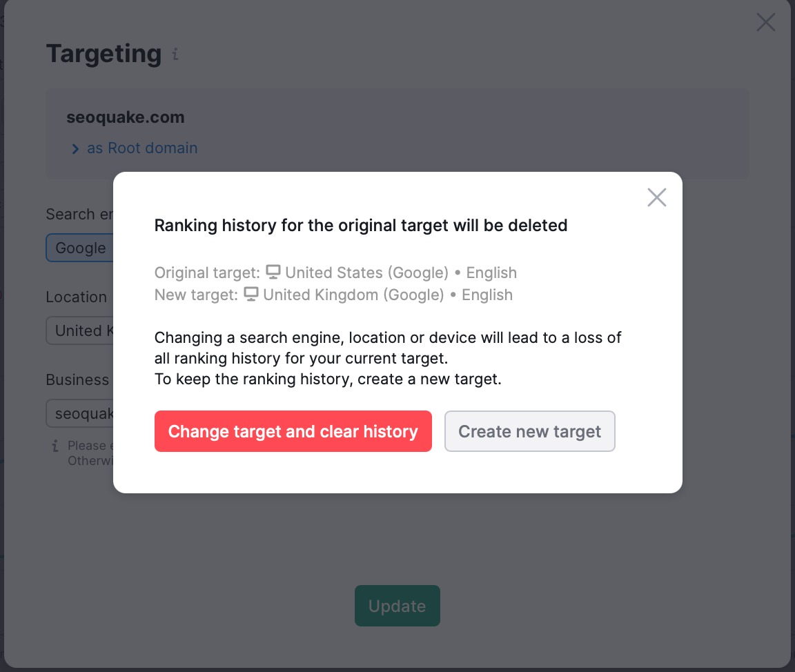Expand the 'as Root domain' scope selector

141,148
